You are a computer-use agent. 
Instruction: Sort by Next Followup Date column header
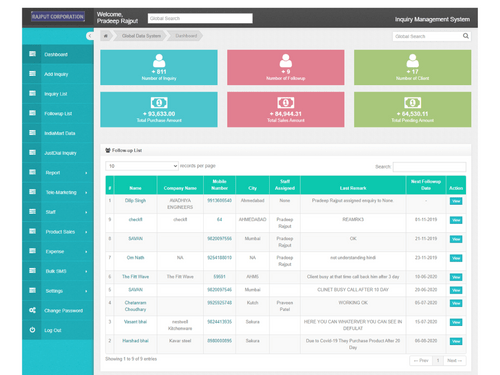pyautogui.click(x=426, y=185)
